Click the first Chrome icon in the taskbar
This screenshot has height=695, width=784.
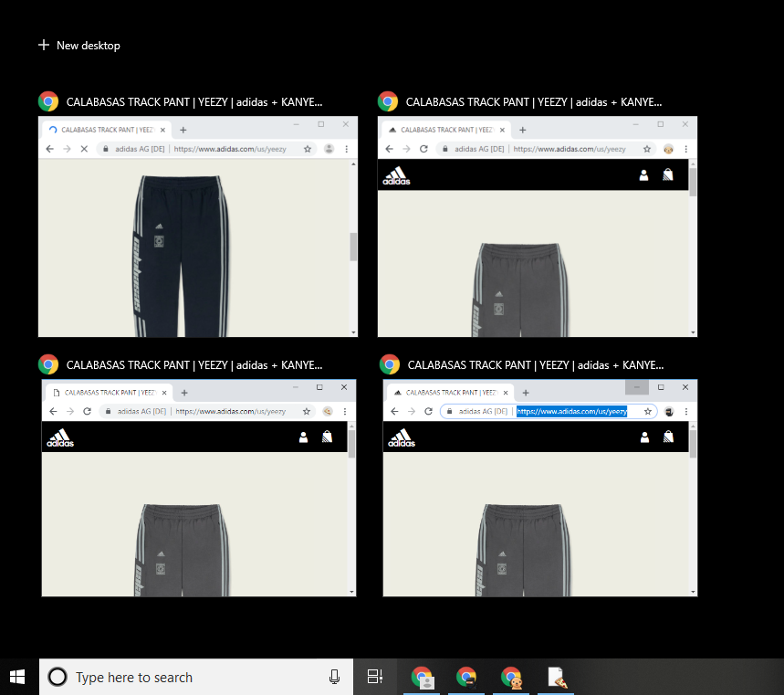[422, 677]
